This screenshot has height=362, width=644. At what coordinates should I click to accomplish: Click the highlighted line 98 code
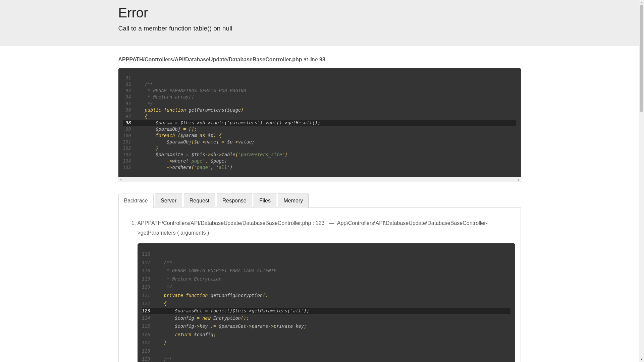(319, 123)
